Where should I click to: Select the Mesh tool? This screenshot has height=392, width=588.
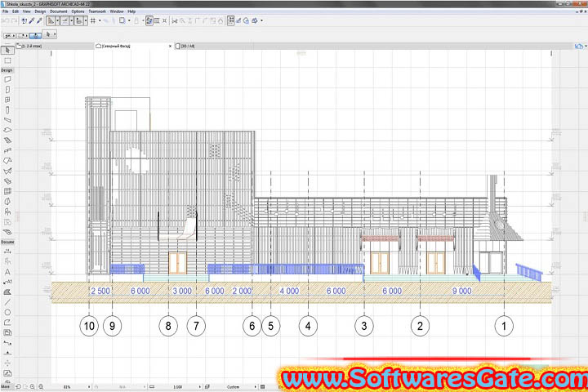7,232
